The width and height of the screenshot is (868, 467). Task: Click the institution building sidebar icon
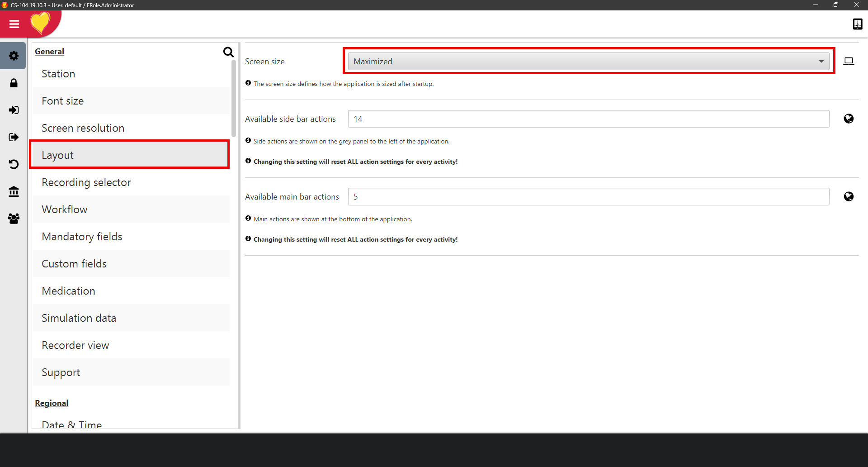pos(14,191)
